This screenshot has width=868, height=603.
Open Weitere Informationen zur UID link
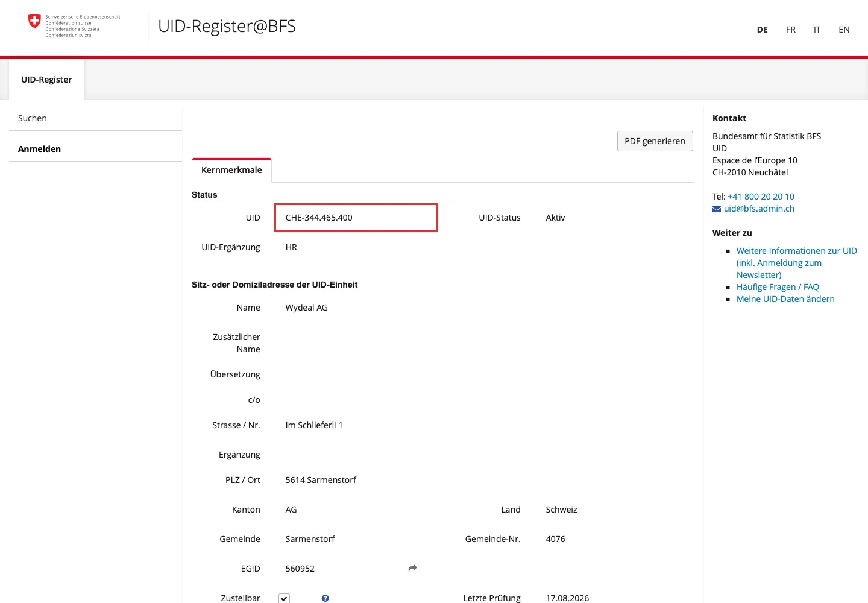point(796,263)
